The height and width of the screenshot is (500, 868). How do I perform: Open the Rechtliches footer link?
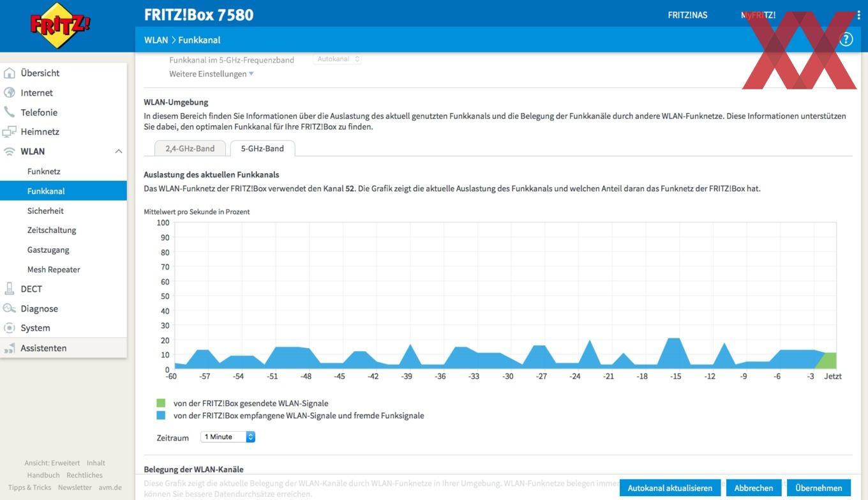tap(84, 475)
